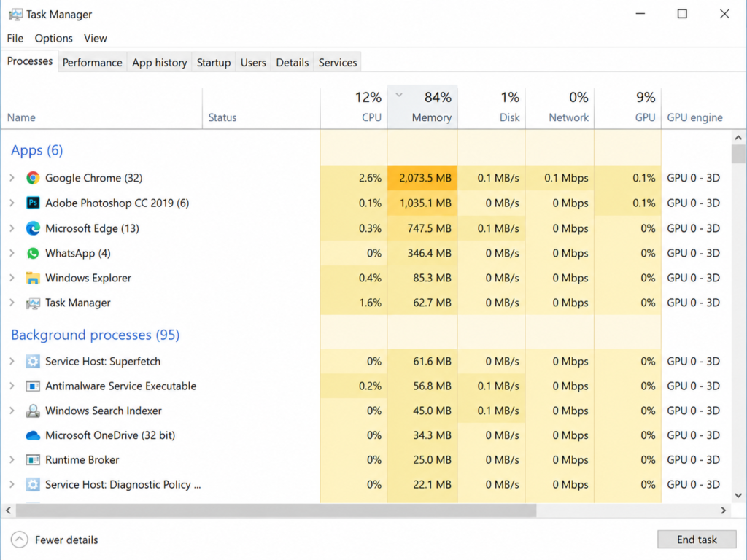Select the Microsoft OneDrive (32 bit) row
This screenshot has height=560, width=747.
click(x=366, y=435)
